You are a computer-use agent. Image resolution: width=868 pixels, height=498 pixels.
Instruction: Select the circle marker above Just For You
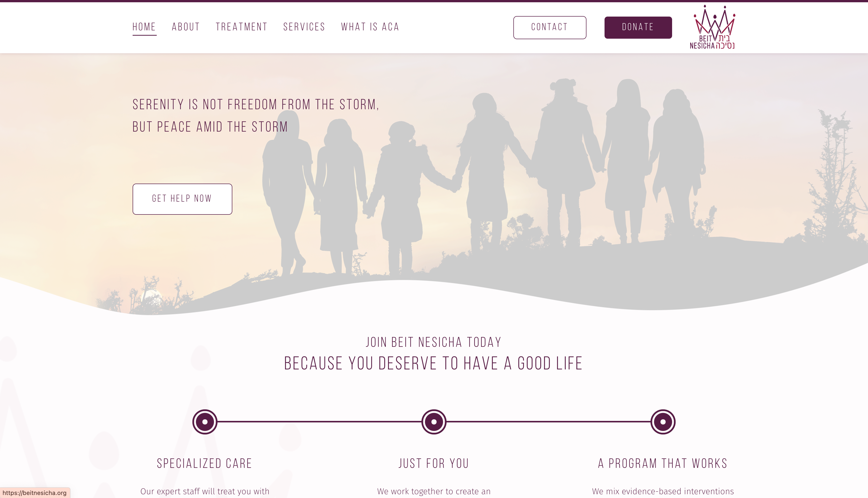(x=434, y=422)
